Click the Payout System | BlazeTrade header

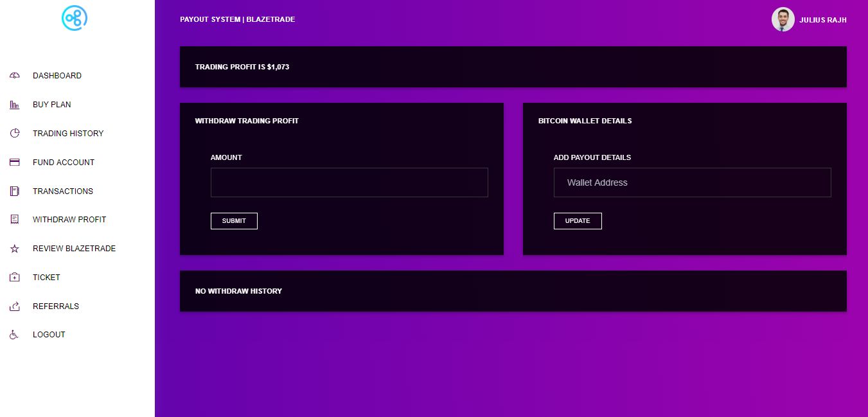(x=238, y=19)
